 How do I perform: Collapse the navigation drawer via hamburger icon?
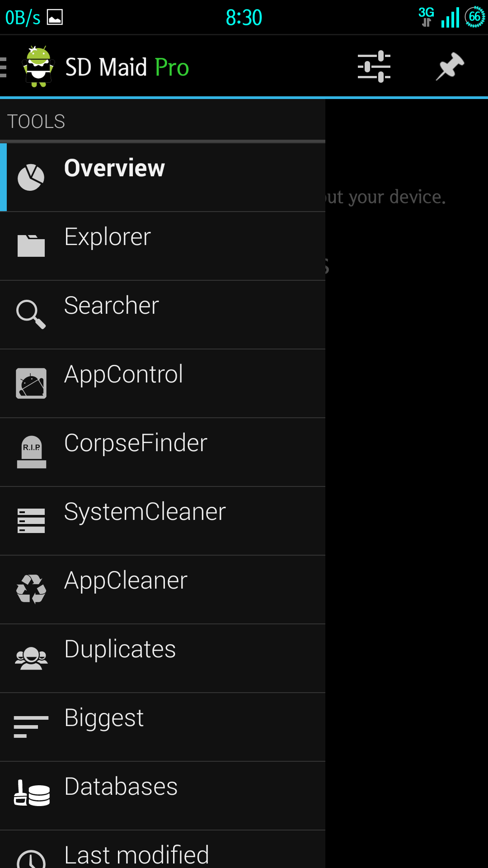click(4, 67)
